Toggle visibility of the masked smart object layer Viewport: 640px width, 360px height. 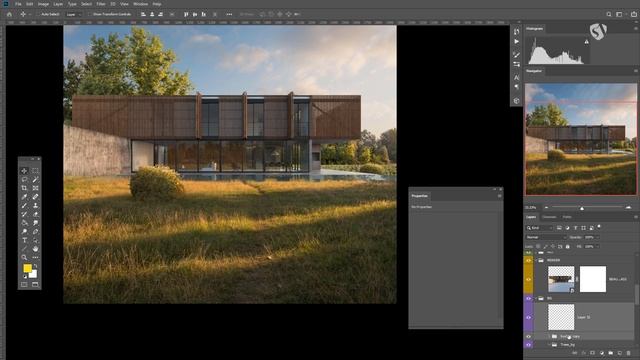pyautogui.click(x=528, y=280)
